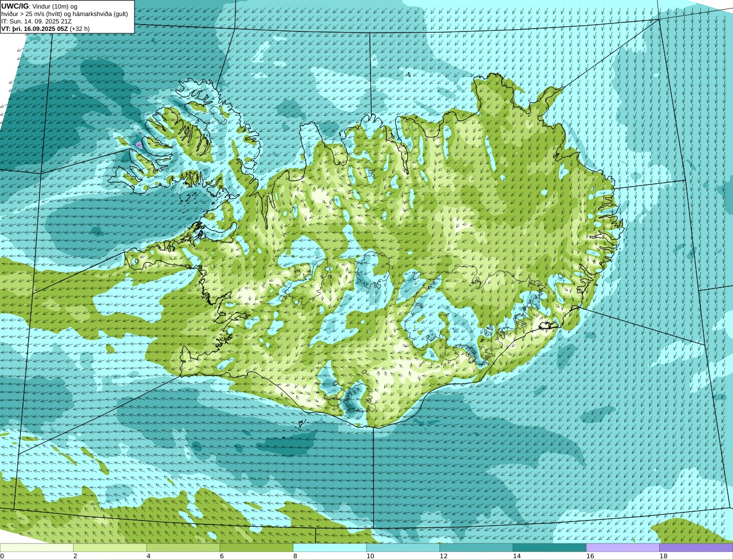This screenshot has height=560, width=733.
Task: Click the init time 'IT: Sun. 14. 09. 2025 21Z'
Action: point(37,21)
